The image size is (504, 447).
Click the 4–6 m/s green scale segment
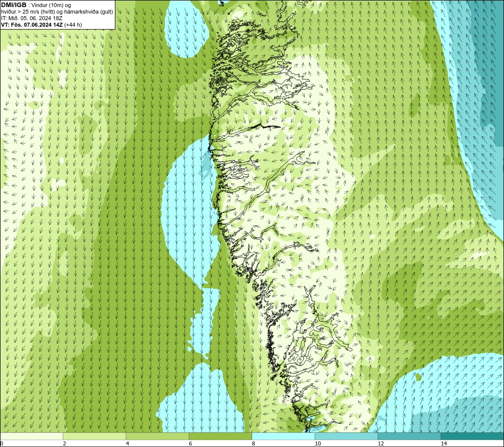[157, 436]
